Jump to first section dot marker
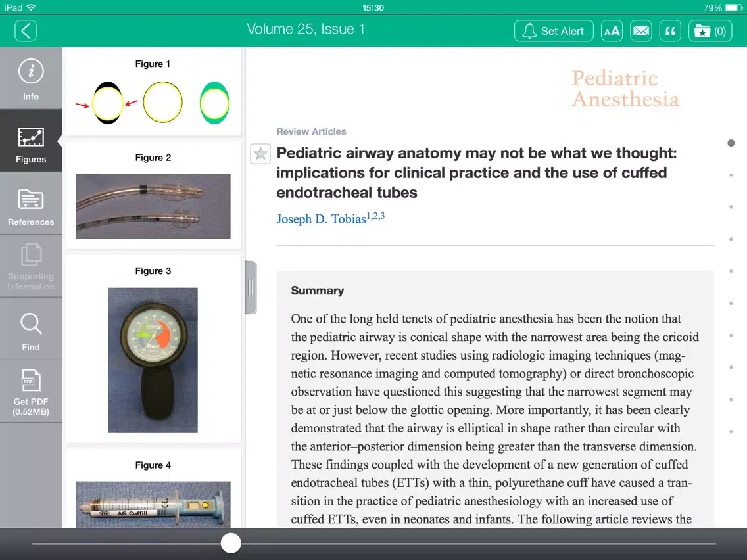 point(731,143)
